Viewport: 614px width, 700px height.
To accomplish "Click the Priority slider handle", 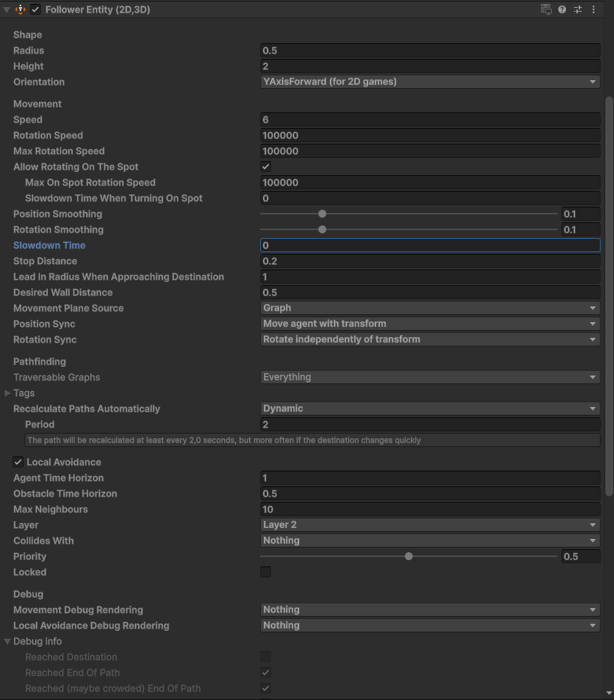I will 409,556.
